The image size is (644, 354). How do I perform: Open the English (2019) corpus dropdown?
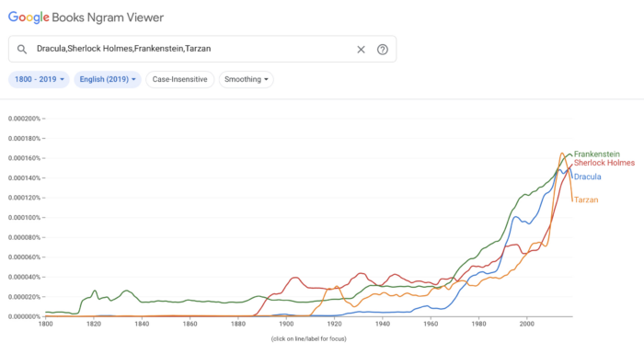click(108, 79)
